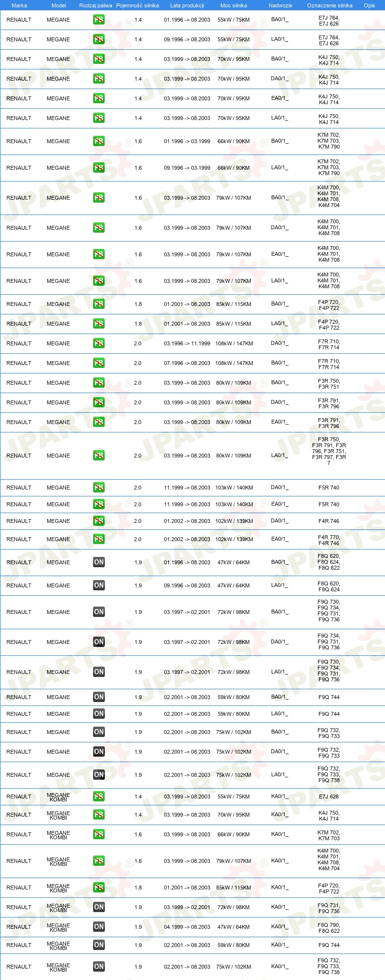Select PB icon in 2.0 108kW BA0/1_ row
Screen dimensions: 385x980
click(x=99, y=363)
